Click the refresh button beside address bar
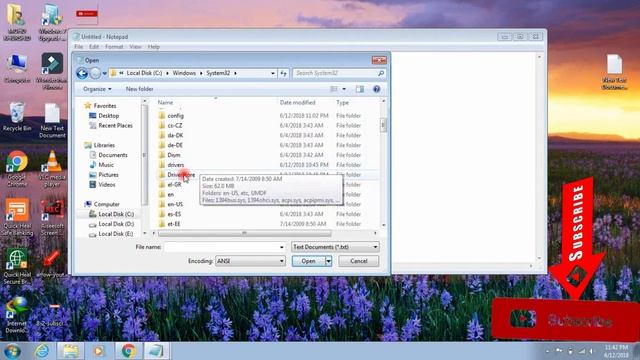Image resolution: width=640 pixels, height=360 pixels. (x=284, y=73)
